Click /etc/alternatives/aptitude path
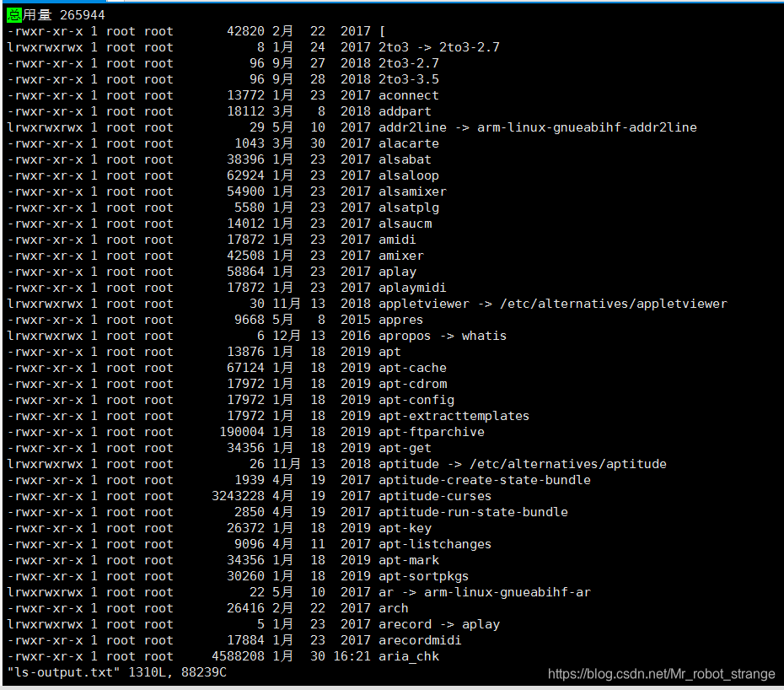Screen dimensions: 784x690 click(x=568, y=464)
